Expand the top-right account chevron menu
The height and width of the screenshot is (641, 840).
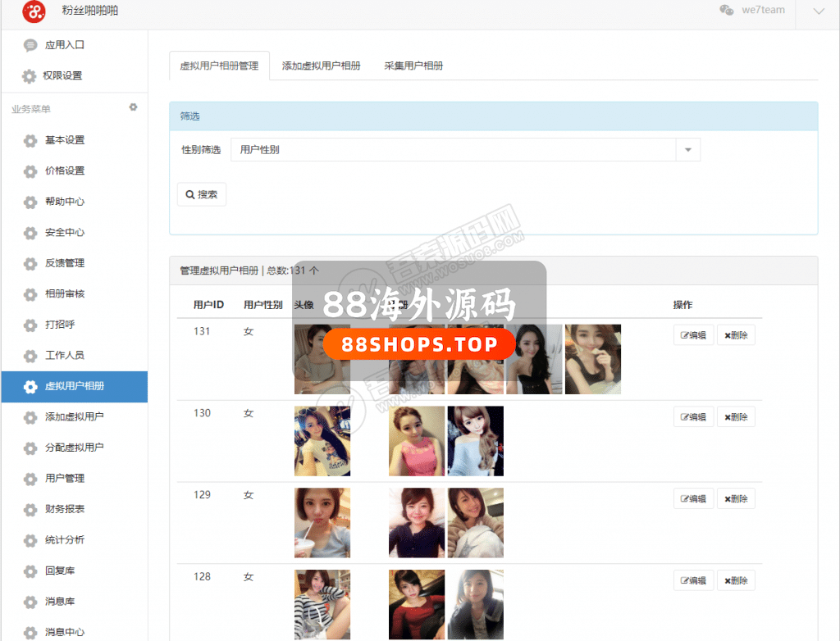tap(818, 11)
